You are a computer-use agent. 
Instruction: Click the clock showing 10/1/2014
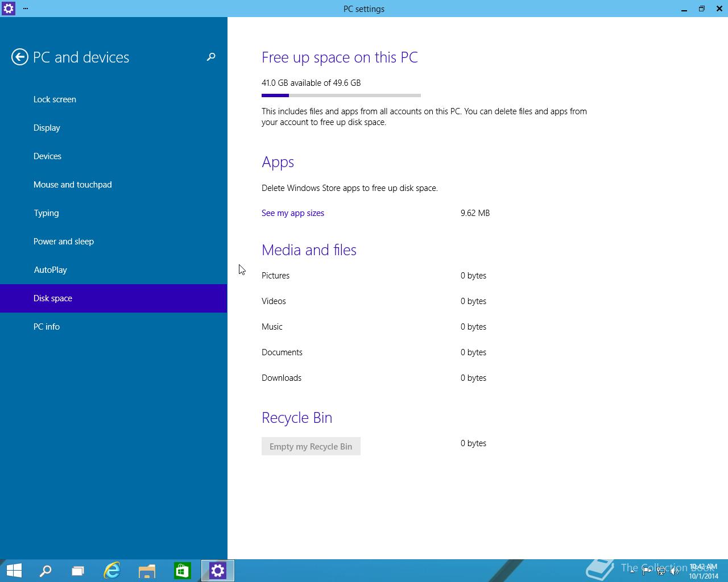702,571
